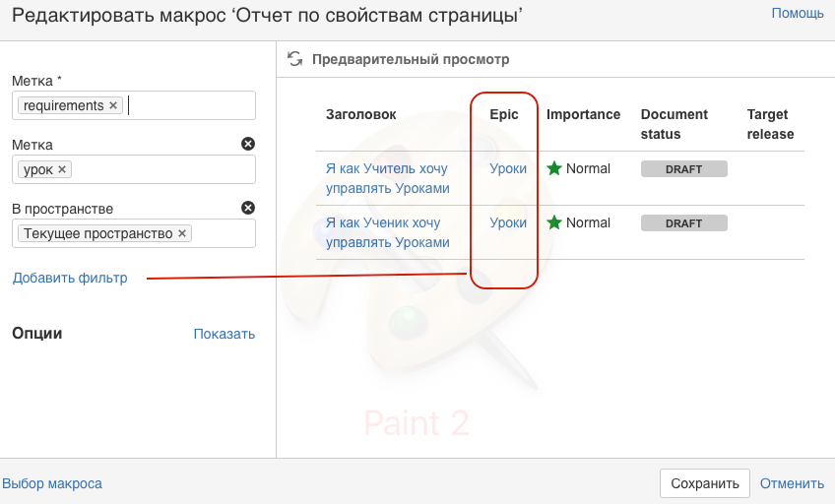This screenshot has height=504, width=835.
Task: Click green star in second row
Action: click(x=554, y=222)
